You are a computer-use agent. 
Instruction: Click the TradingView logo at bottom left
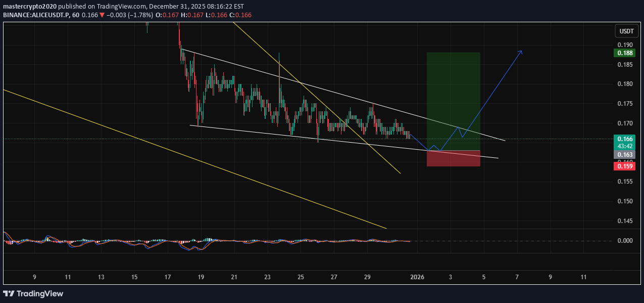pyautogui.click(x=33, y=293)
